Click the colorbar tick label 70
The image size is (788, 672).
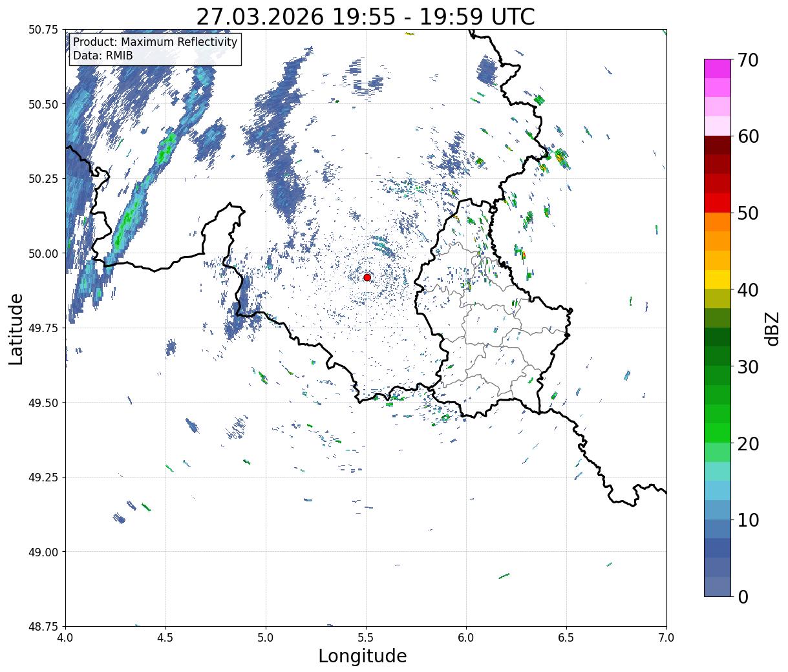tap(749, 60)
